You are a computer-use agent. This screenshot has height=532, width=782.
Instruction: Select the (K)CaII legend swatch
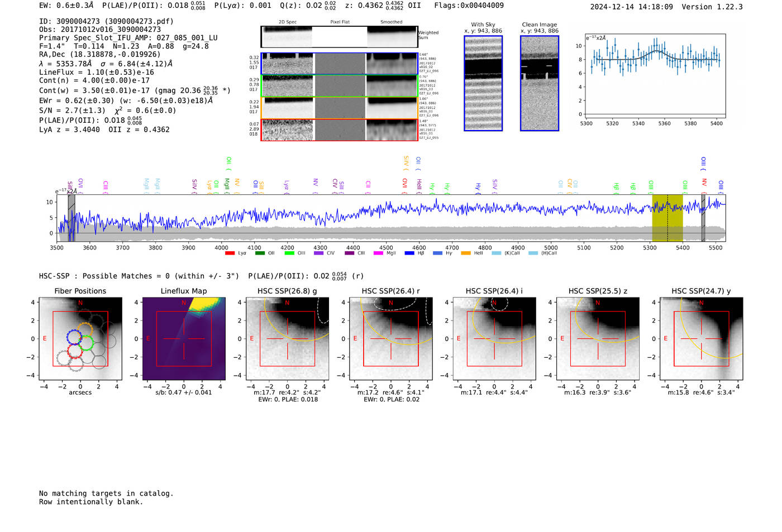pyautogui.click(x=496, y=253)
